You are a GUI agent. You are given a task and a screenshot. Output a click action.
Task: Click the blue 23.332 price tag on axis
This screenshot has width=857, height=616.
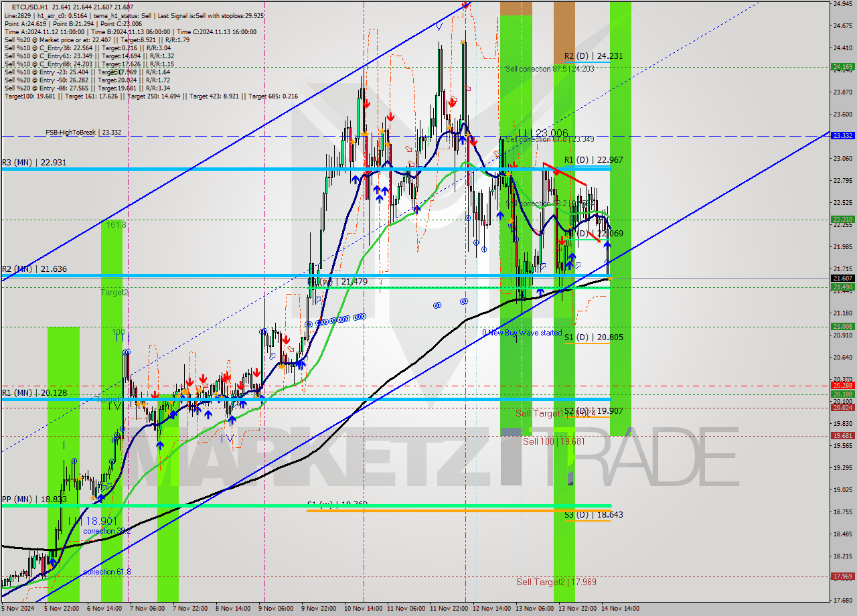click(842, 136)
